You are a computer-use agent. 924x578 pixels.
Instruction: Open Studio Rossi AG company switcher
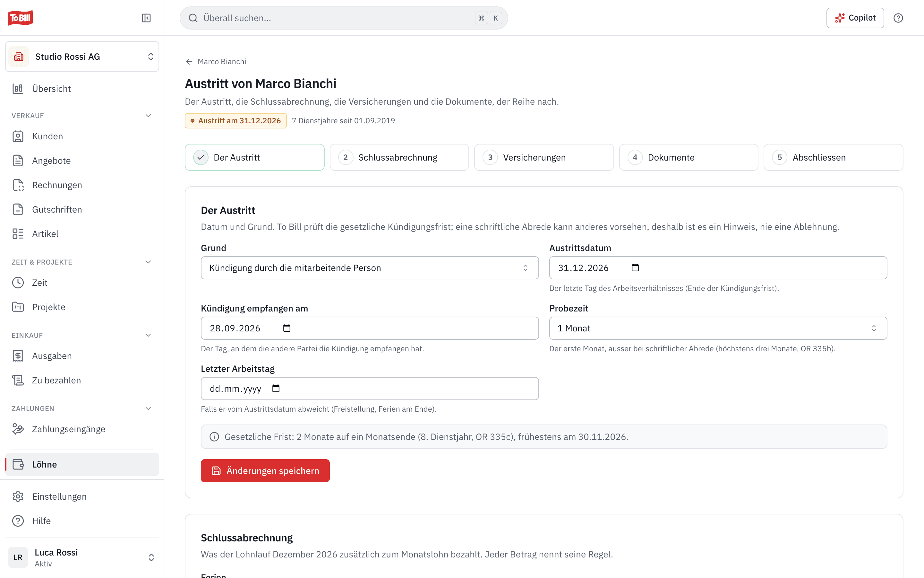pos(82,57)
